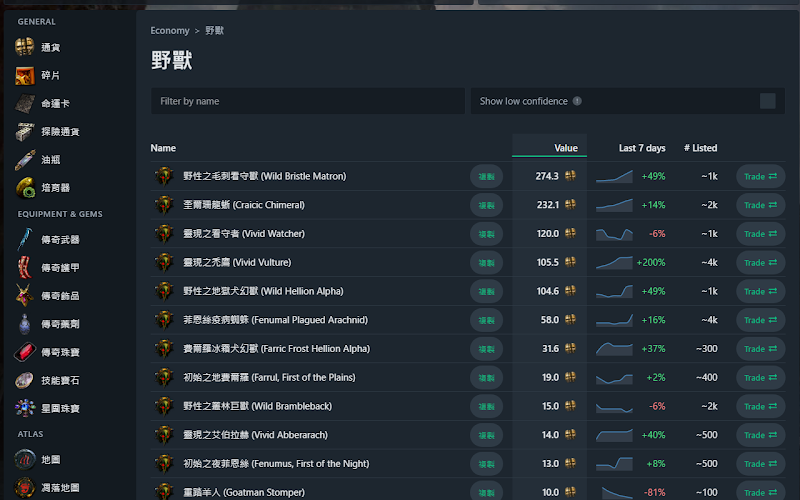The image size is (800, 500).
Task: Open the 傳奇藥劑 unique flasks icon
Action: (x=24, y=324)
